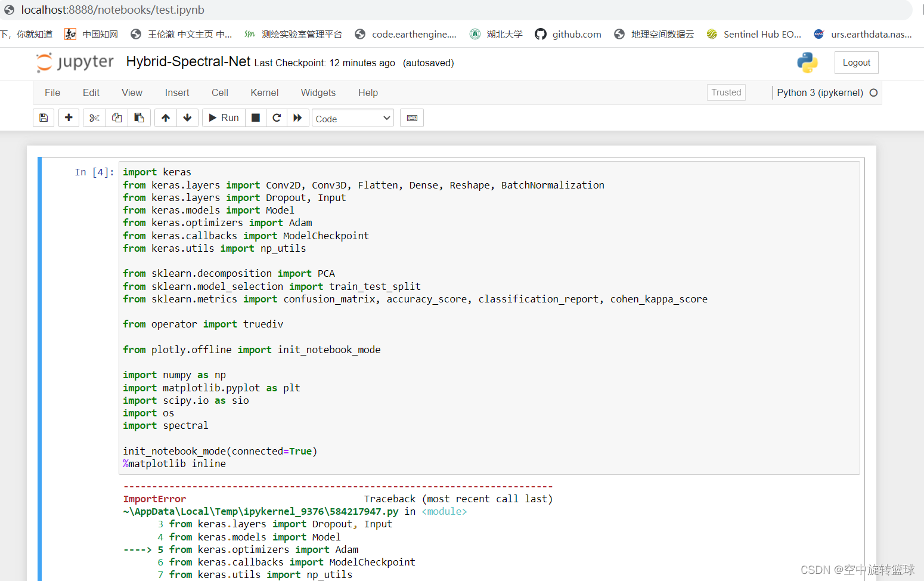Click the In [4] cell prompt
This screenshot has width=924, height=581.
[94, 172]
